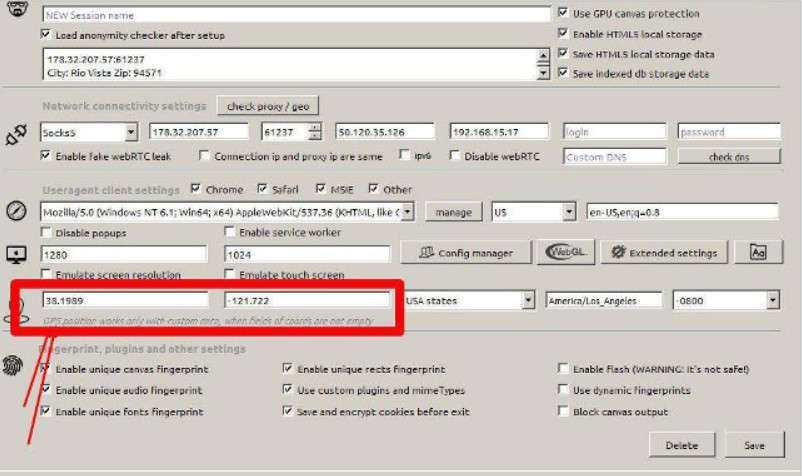Tick the Block canvas output checkbox
802x476 pixels.
(565, 412)
